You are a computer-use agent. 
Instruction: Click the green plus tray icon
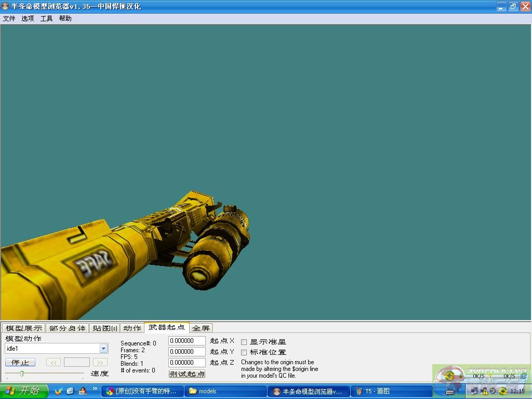[502, 391]
